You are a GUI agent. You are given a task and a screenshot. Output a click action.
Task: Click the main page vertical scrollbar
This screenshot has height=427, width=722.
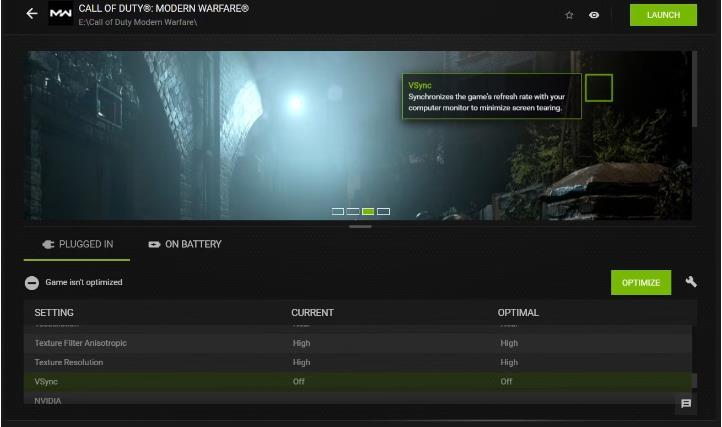pyautogui.click(x=694, y=88)
